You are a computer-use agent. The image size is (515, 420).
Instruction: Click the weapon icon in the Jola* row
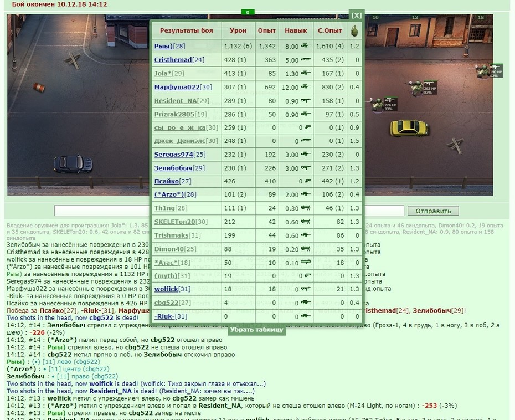(x=306, y=73)
